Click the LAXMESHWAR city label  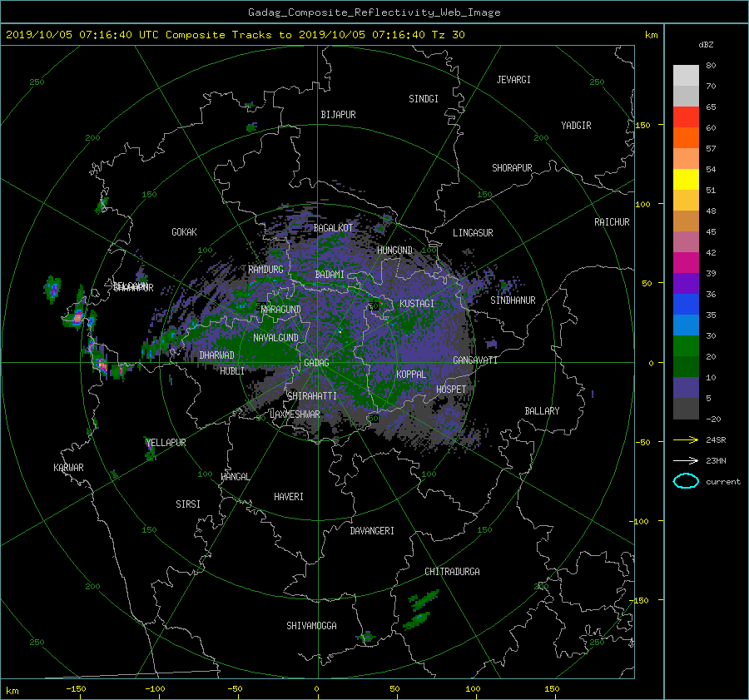tap(295, 415)
